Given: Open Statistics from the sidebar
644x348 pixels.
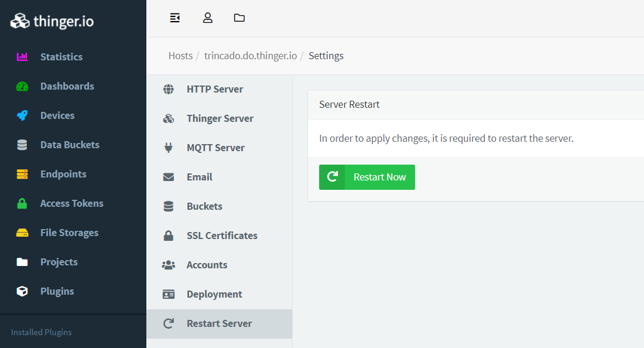Looking at the screenshot, I should click(x=61, y=57).
